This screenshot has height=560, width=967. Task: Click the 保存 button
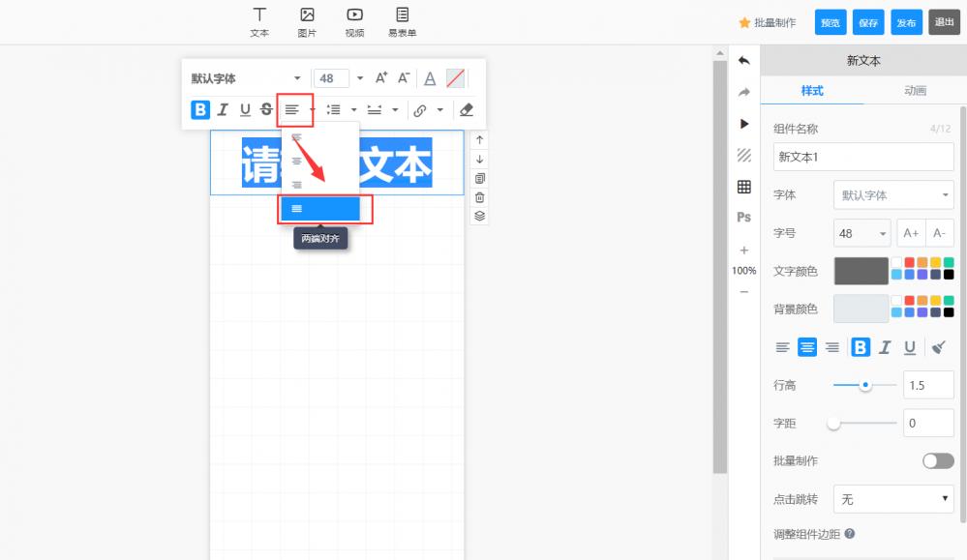[x=868, y=23]
